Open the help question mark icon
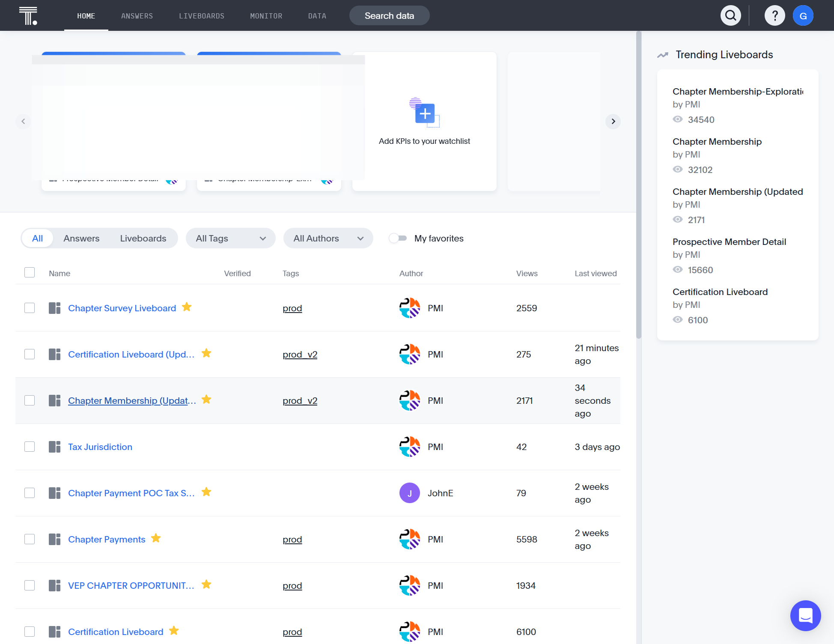This screenshot has height=644, width=834. click(x=775, y=16)
